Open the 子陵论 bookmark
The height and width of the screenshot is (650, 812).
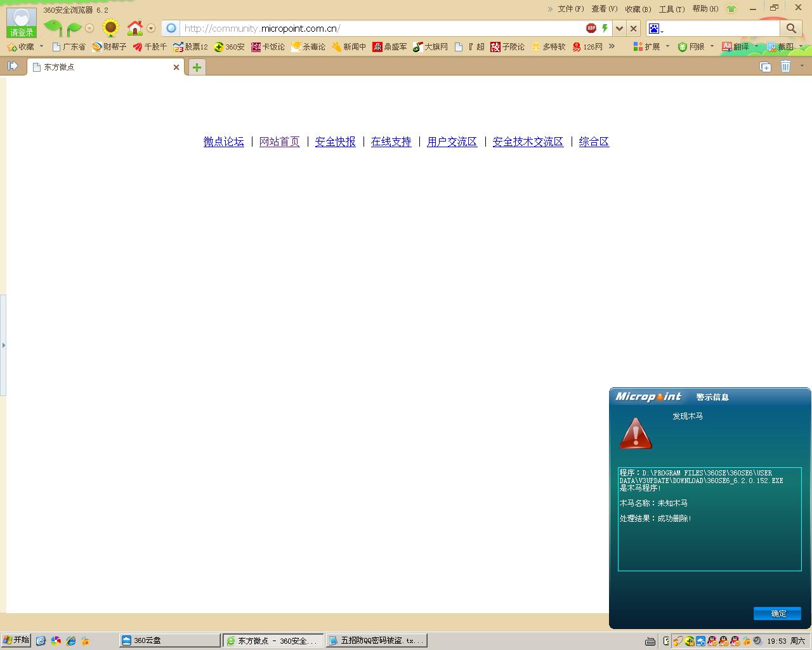coord(507,47)
